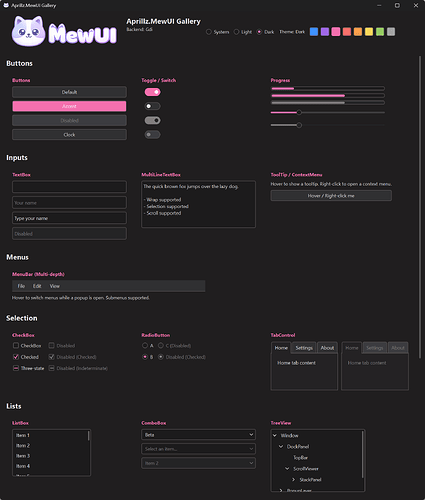Viewport: 425px width, 500px height.
Task: Focus the 'Type your name' text box
Action: click(x=69, y=218)
